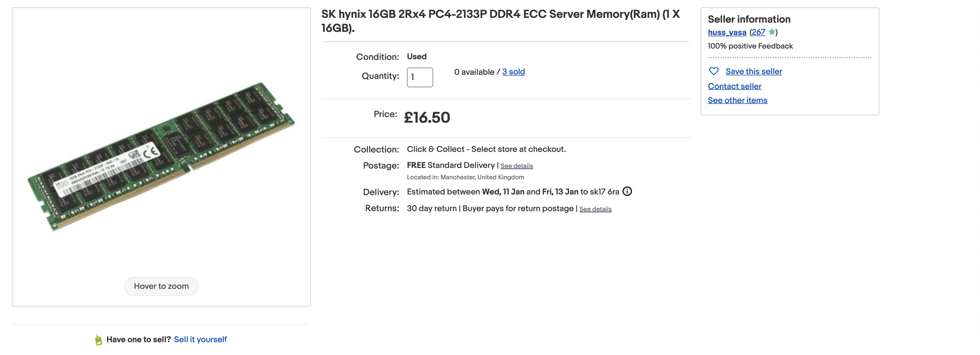Image resolution: width=980 pixels, height=355 pixels.
Task: Open the delivery estimate info icon
Action: tap(627, 191)
